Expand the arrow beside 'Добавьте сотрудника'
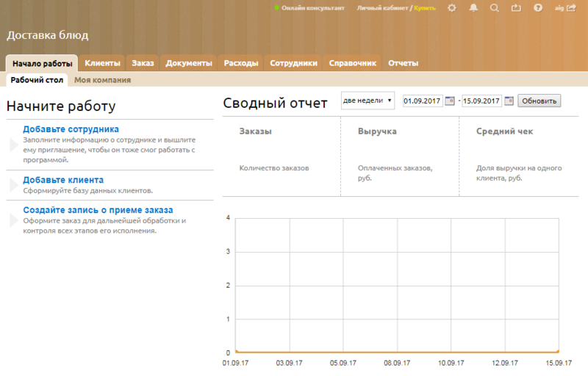 (13, 145)
